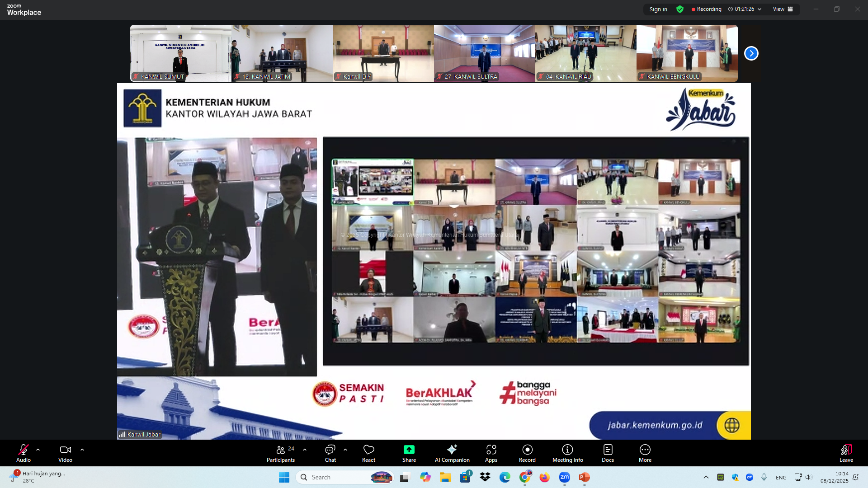Open the View layout menu

coord(783,9)
